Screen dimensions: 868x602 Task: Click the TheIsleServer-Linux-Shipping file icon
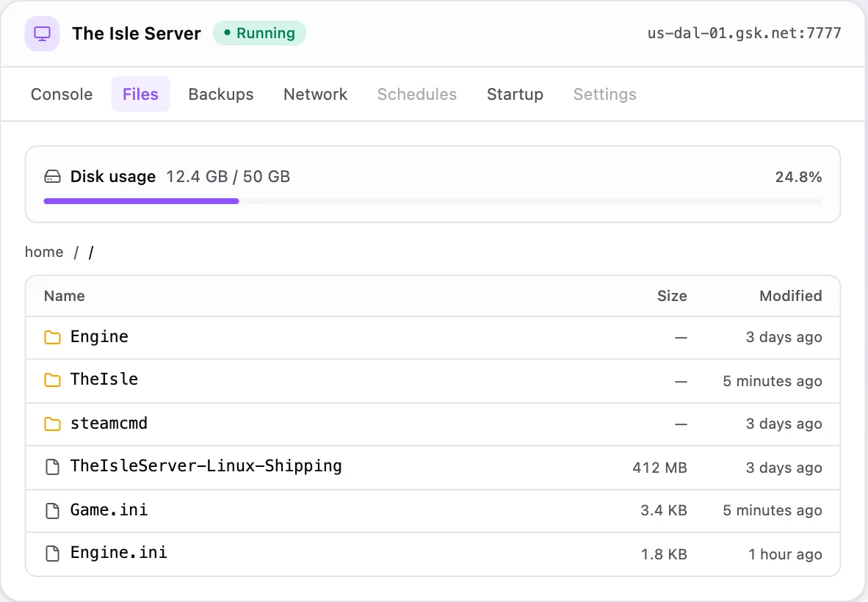coord(53,467)
